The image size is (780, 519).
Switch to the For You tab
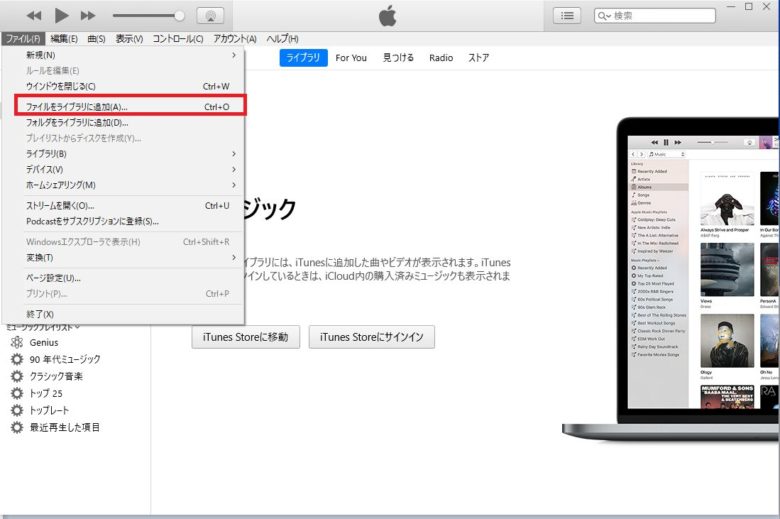point(351,58)
